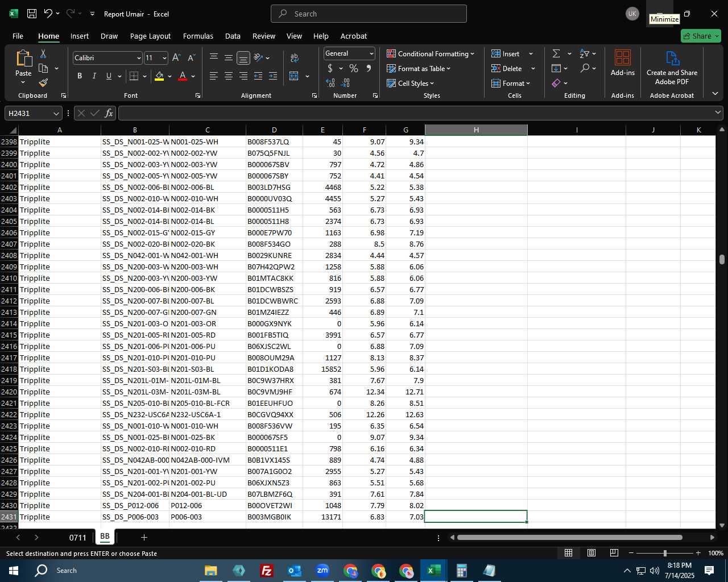Open the File menu
728x582 pixels.
point(18,36)
